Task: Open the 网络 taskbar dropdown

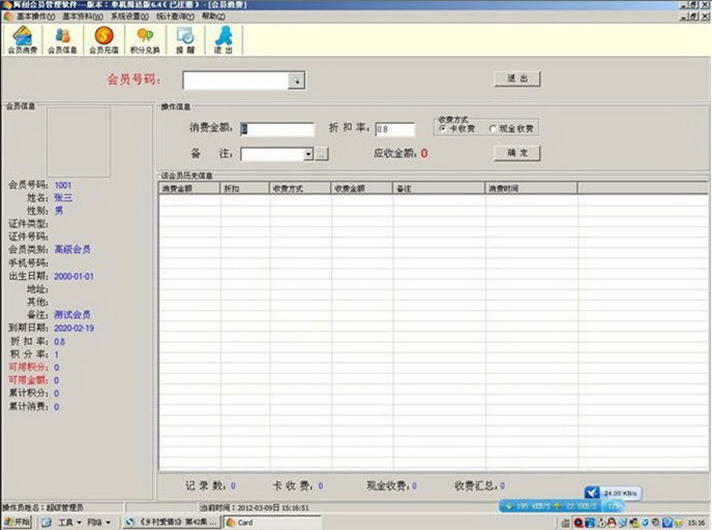Action: click(99, 522)
